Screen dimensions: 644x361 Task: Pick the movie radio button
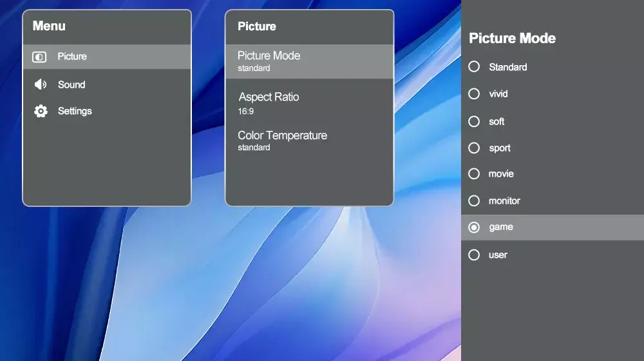(474, 174)
